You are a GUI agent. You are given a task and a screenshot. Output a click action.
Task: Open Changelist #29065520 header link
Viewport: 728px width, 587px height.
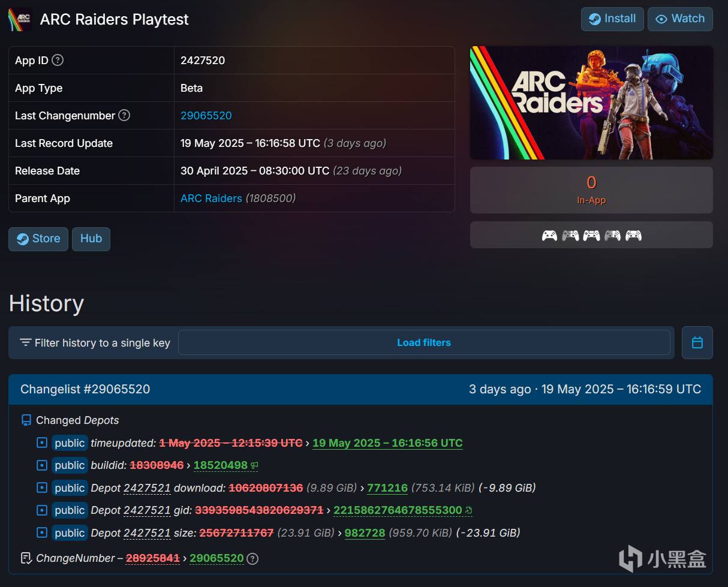click(85, 389)
